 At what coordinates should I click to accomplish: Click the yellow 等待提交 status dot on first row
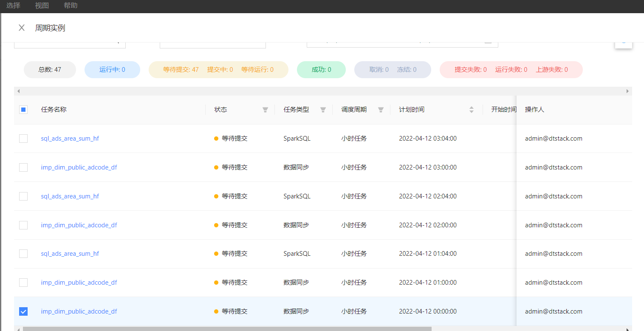pos(216,138)
